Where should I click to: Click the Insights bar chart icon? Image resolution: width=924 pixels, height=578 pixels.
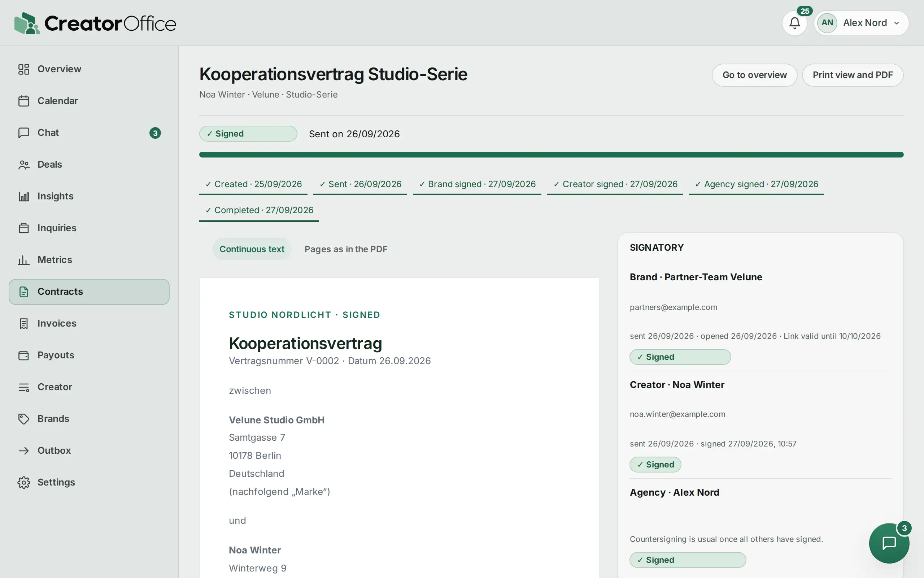pos(24,196)
